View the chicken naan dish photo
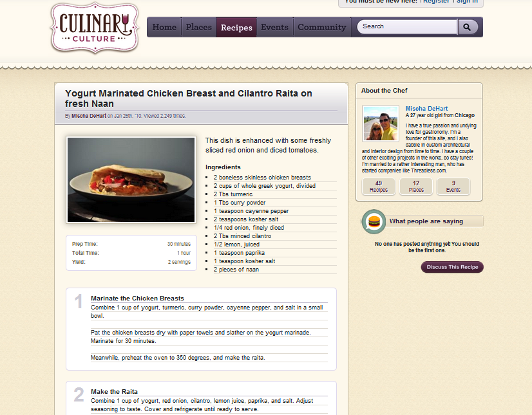 131,180
